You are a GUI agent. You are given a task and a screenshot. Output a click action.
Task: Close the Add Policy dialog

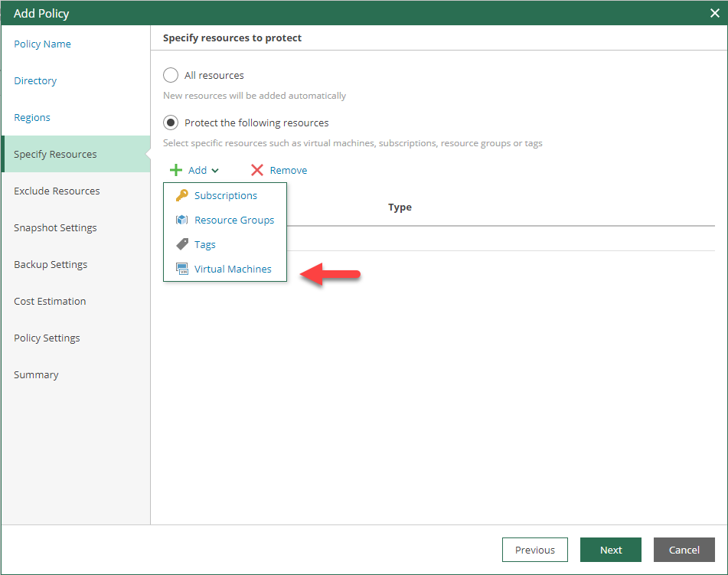714,13
